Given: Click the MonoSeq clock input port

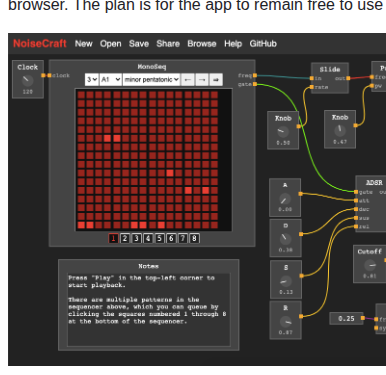Looking at the screenshot, I should coord(49,75).
